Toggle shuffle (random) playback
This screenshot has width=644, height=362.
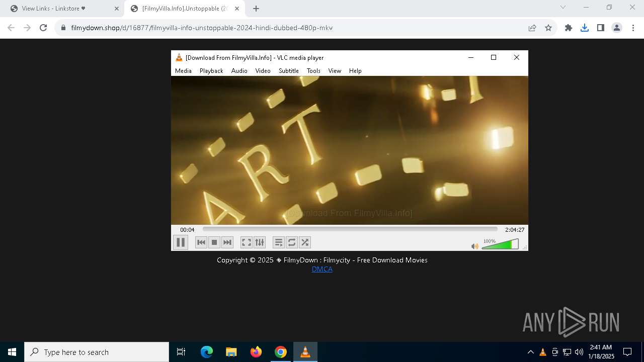(x=305, y=242)
